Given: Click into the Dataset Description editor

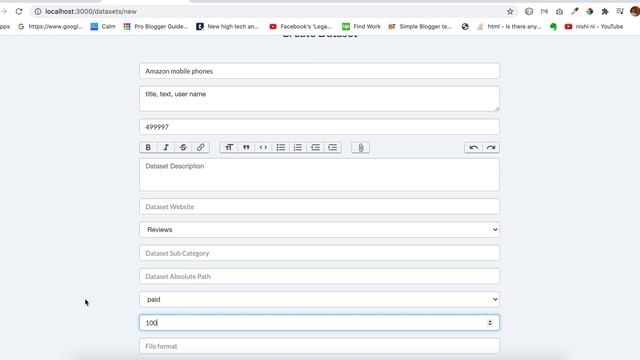Looking at the screenshot, I should 319,175.
